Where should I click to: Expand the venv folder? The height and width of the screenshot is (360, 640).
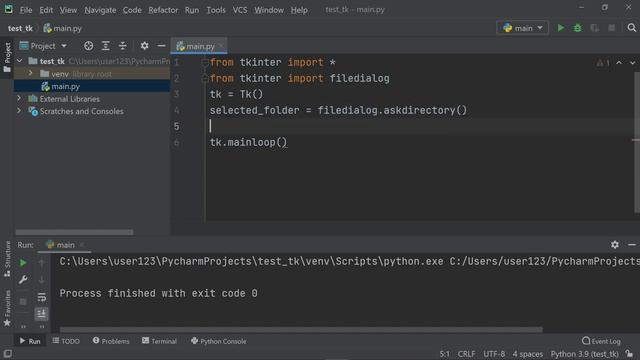coord(31,73)
